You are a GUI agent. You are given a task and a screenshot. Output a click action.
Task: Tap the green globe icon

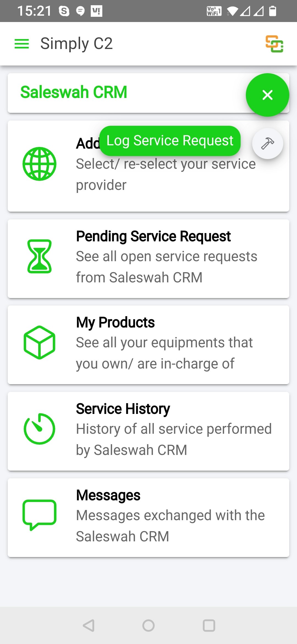tap(39, 164)
